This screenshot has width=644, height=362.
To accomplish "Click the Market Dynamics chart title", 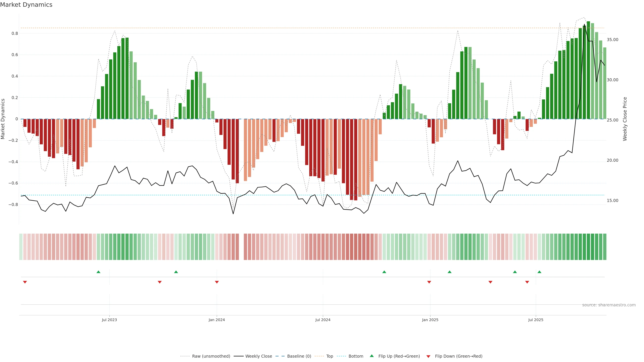I will [26, 5].
